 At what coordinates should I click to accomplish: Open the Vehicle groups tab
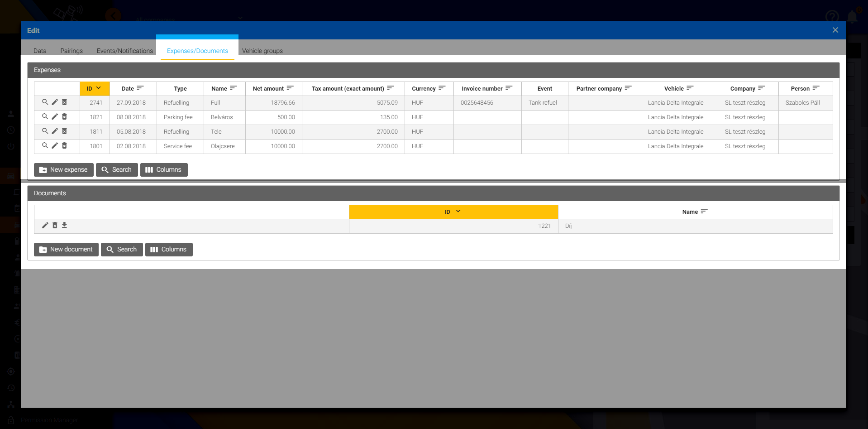[262, 51]
